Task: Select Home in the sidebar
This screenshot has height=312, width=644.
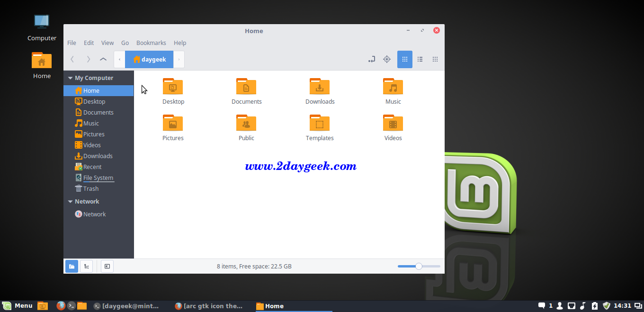Action: point(98,90)
